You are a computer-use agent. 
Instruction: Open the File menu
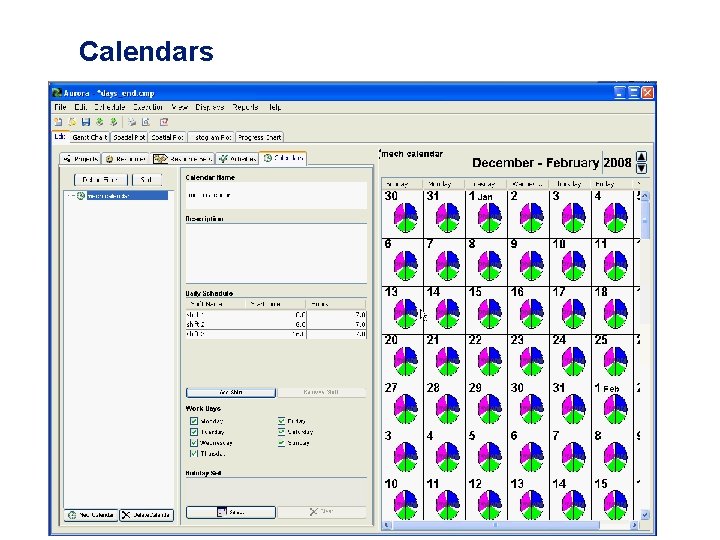pyautogui.click(x=60, y=107)
